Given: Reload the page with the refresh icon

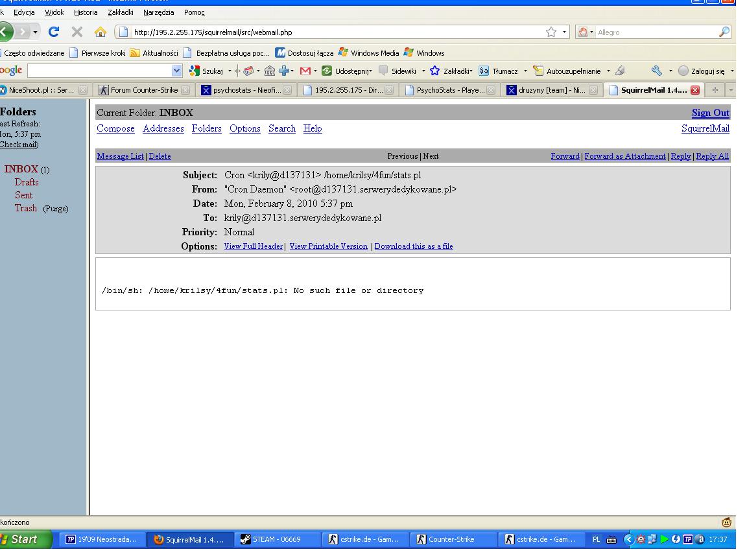Looking at the screenshot, I should 54,32.
